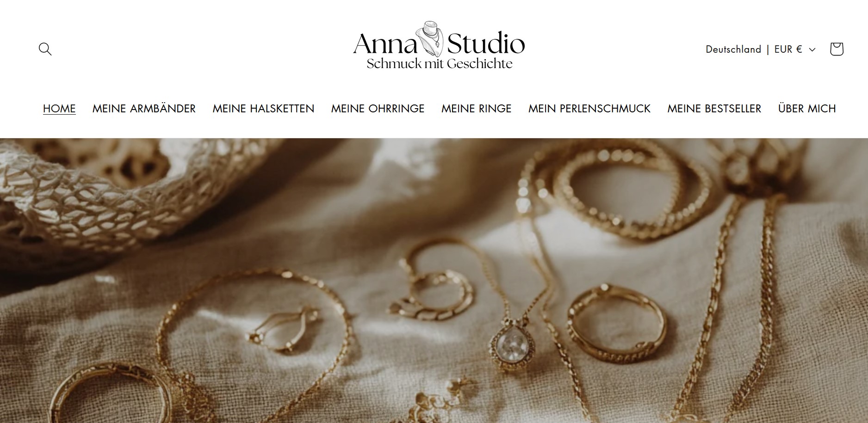The width and height of the screenshot is (868, 423).
Task: Select MEINE HALSKETTEN in navigation
Action: pos(263,108)
